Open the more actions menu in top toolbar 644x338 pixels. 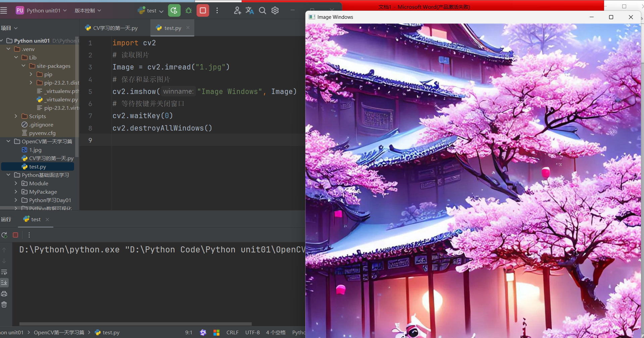point(217,10)
